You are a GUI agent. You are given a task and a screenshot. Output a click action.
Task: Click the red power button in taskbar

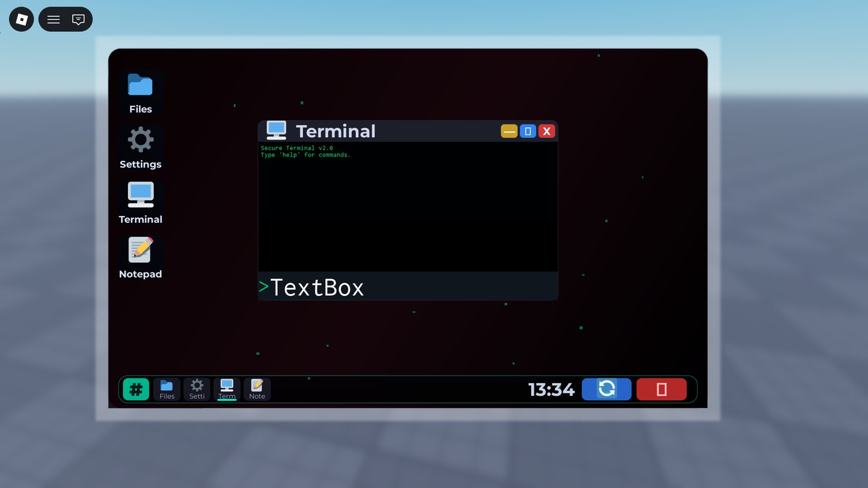point(661,389)
